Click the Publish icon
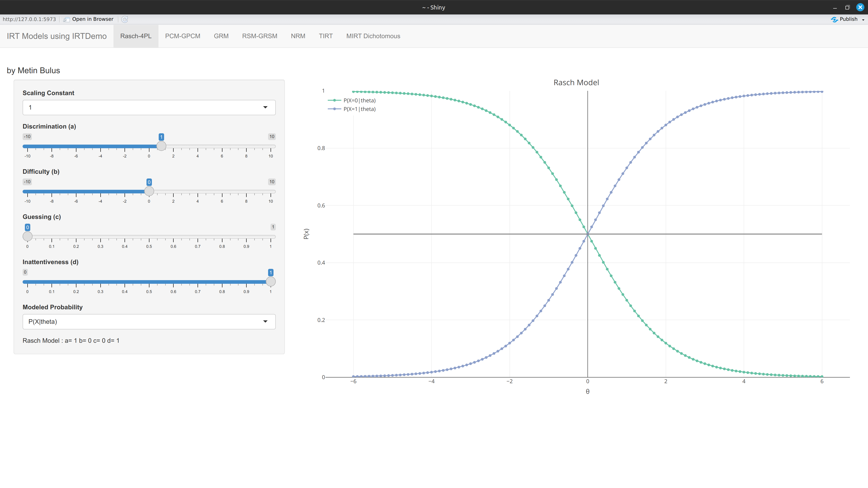Image resolution: width=868 pixels, height=488 pixels. 834,19
